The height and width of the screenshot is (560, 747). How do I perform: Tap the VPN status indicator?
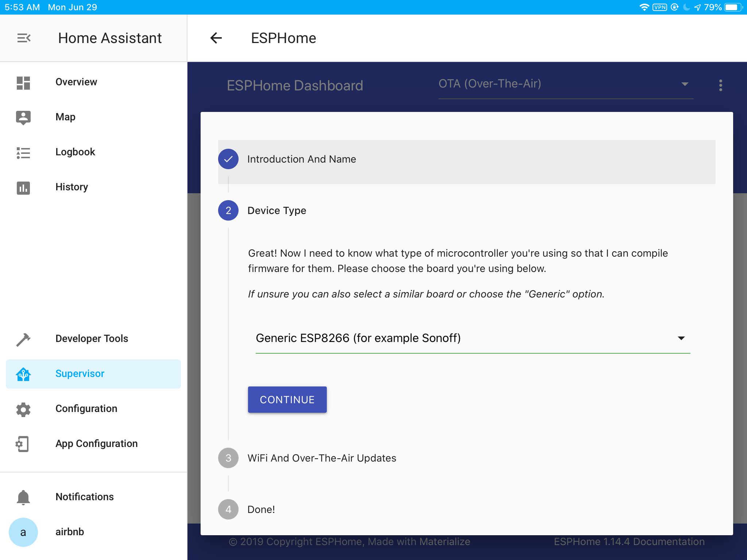pos(660,7)
